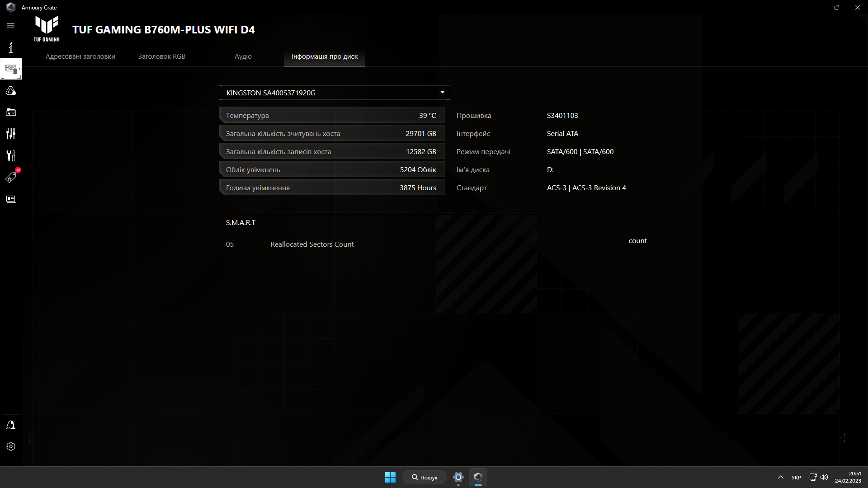This screenshot has height=488, width=868.
Task: Open Settings gear at sidebar bottom
Action: point(11,446)
